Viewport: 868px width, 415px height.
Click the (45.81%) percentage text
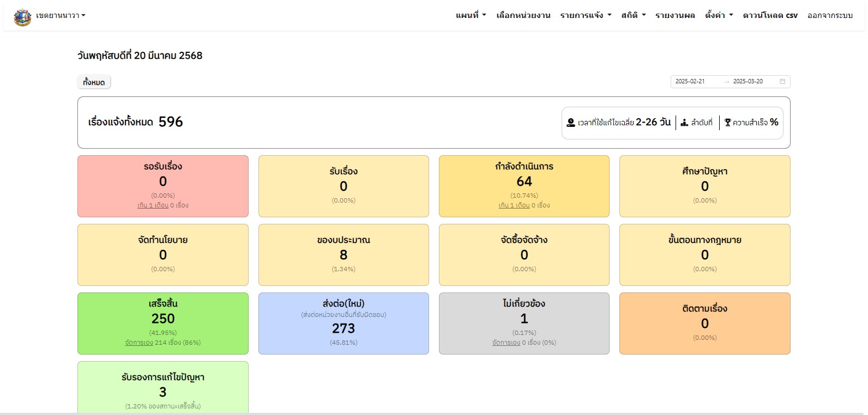coord(343,343)
